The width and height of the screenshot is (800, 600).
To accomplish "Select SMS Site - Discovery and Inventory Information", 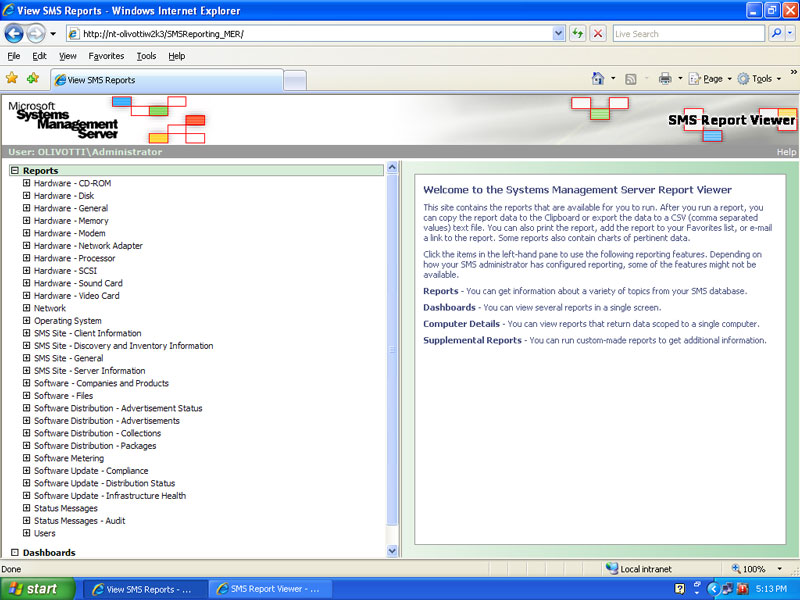I will pyautogui.click(x=123, y=345).
